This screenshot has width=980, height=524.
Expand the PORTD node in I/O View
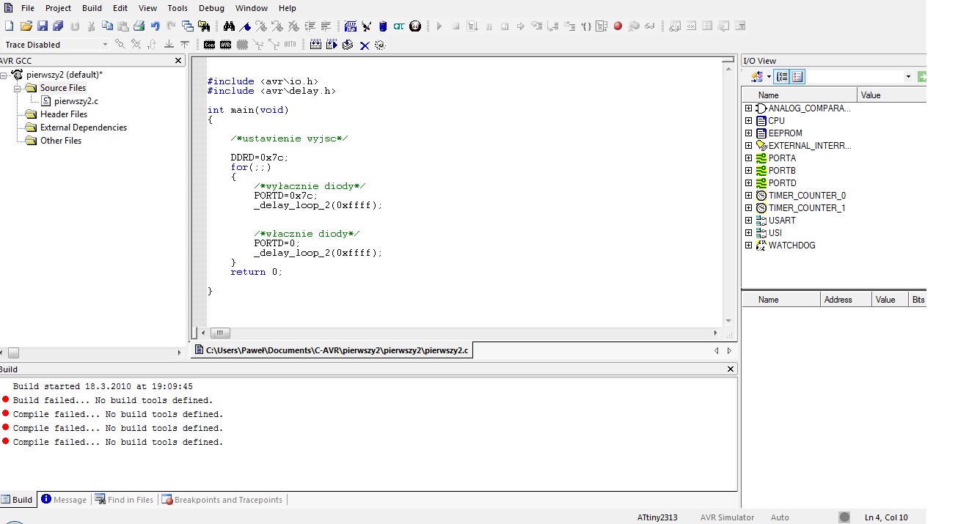748,183
